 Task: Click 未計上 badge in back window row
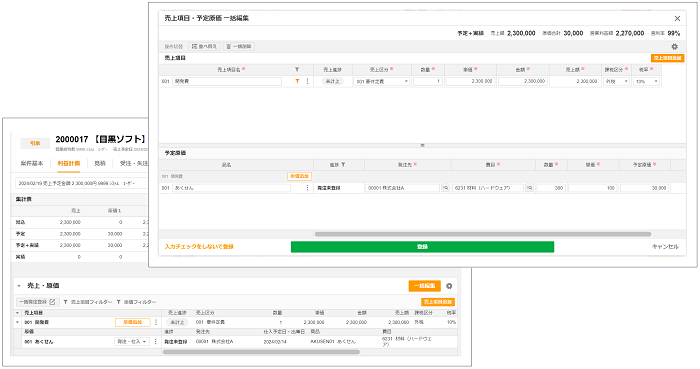178,322
